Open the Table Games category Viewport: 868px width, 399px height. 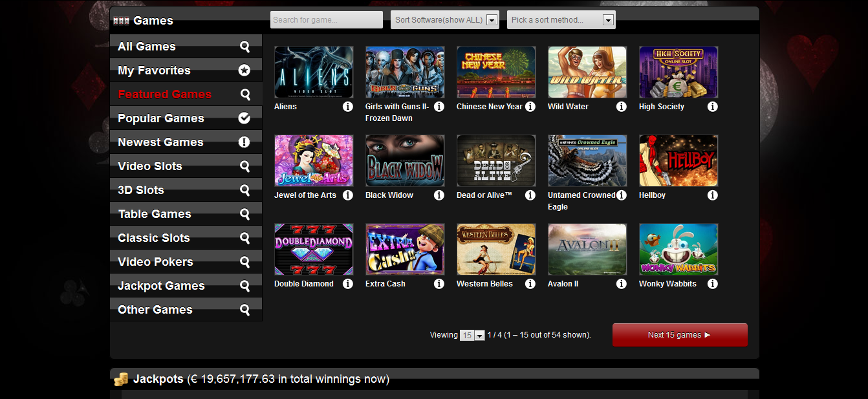click(x=186, y=214)
